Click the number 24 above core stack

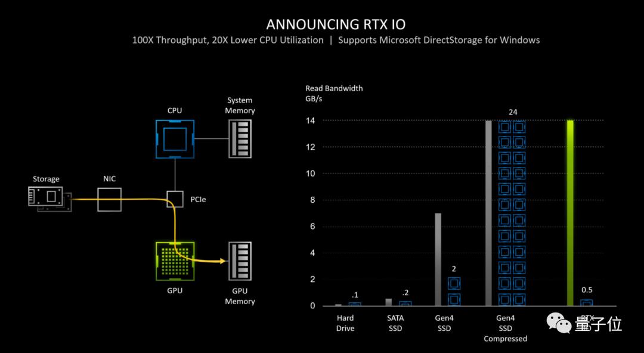(x=513, y=112)
